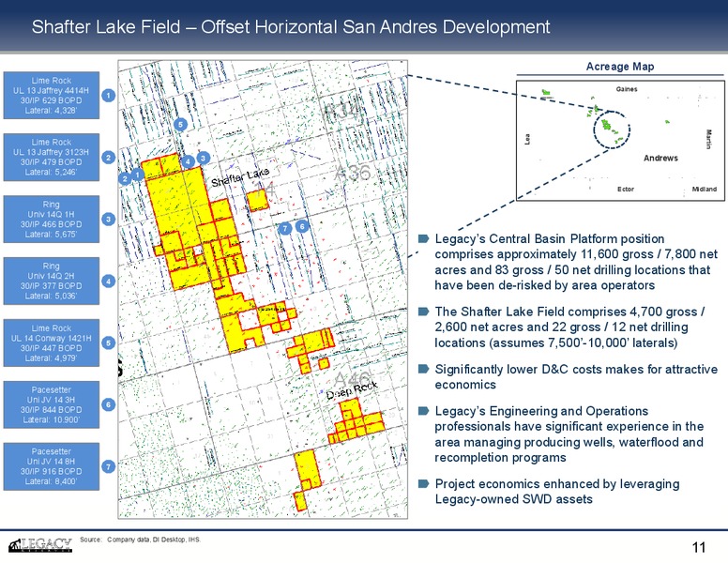
Task: Click the numbered circle 4 beside the Univ 14Q 2H box
Action: [108, 281]
